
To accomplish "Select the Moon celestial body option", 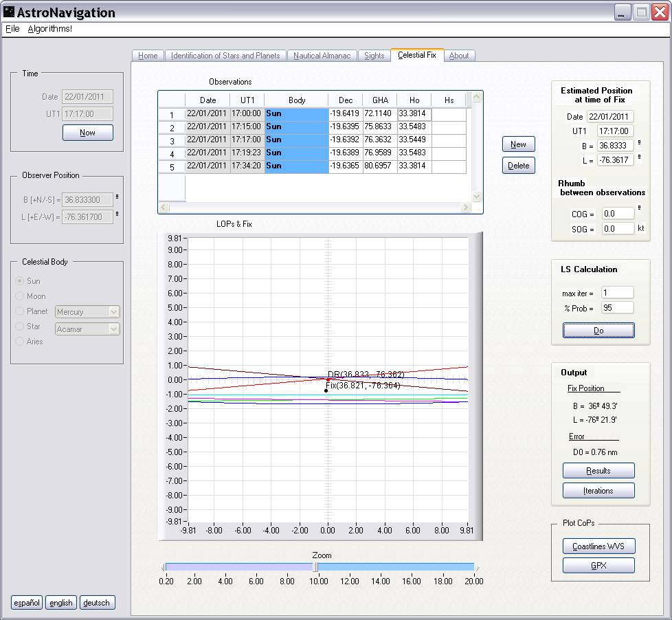I will 20,296.
